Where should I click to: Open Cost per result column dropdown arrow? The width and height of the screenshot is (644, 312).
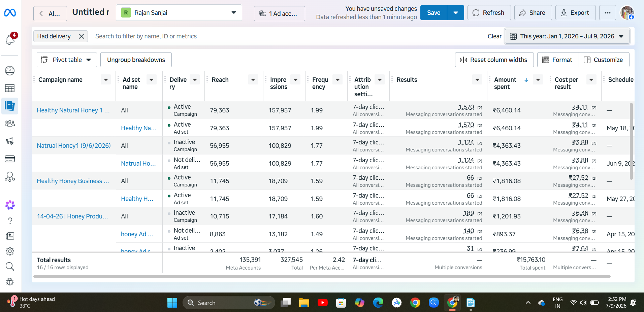[x=591, y=80]
